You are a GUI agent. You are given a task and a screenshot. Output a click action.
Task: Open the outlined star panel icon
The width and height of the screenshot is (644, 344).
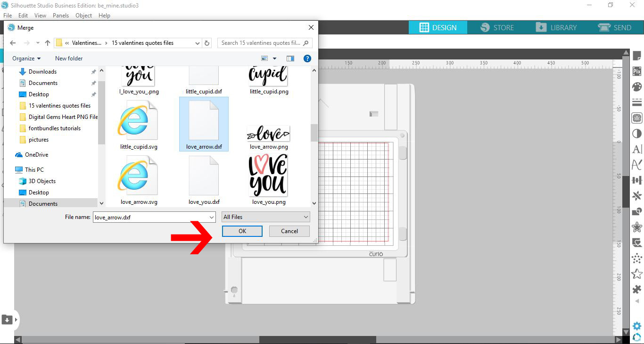pos(637,274)
